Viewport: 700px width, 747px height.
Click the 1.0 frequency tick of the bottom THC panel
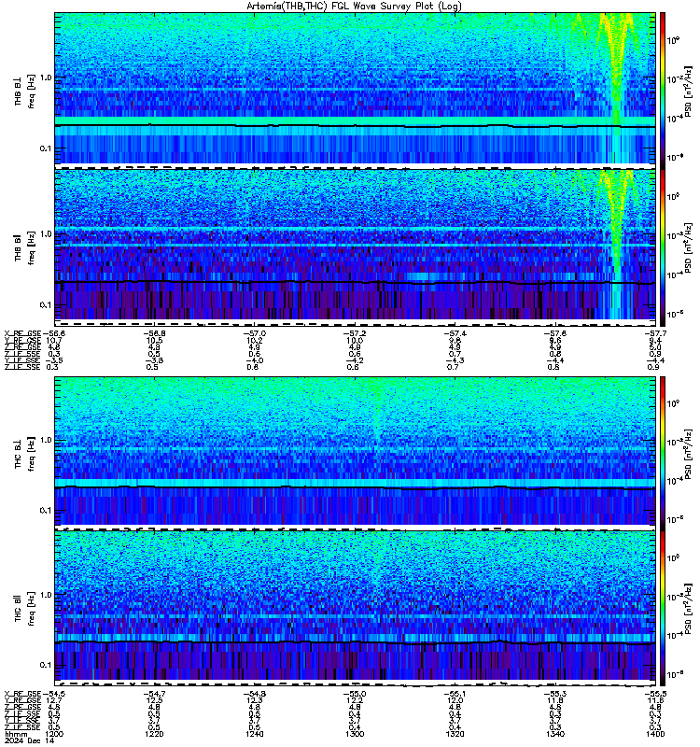(46, 595)
